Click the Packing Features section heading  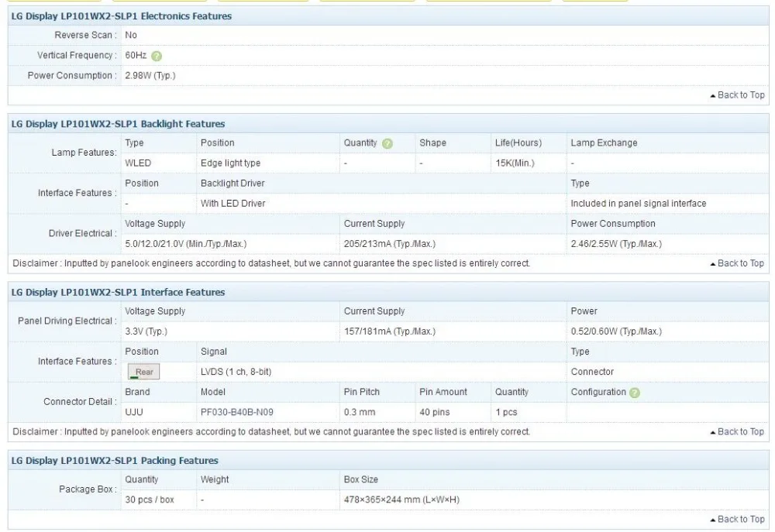(115, 461)
